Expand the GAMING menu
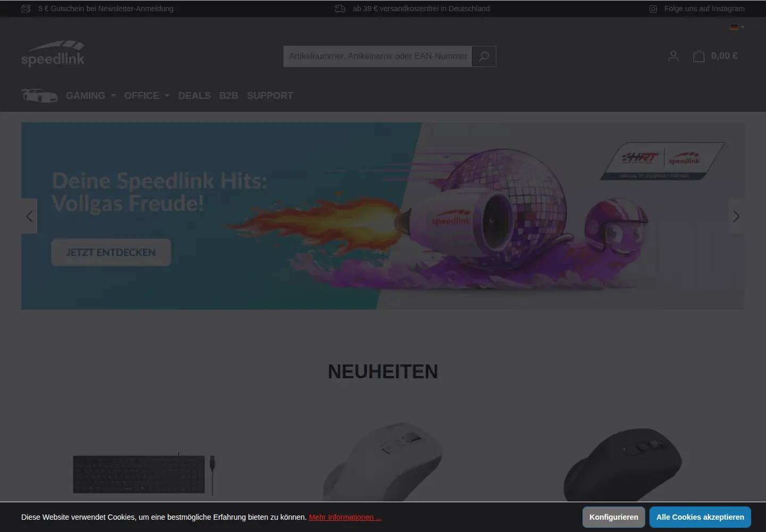 tap(90, 96)
